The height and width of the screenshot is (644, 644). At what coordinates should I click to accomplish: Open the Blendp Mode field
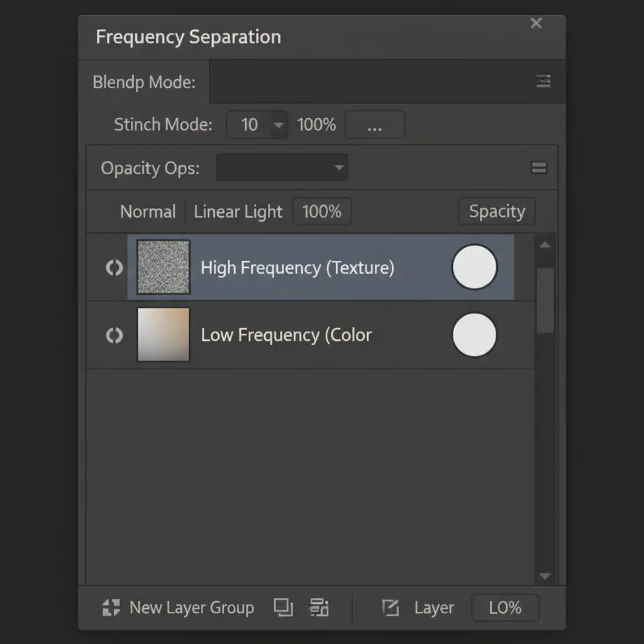pos(371,82)
